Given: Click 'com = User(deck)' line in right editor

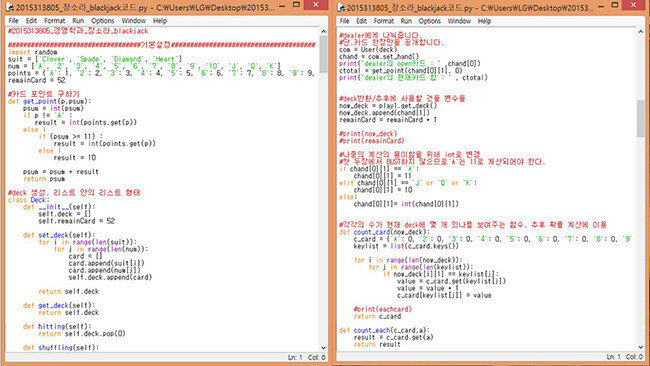Looking at the screenshot, I should (368, 50).
